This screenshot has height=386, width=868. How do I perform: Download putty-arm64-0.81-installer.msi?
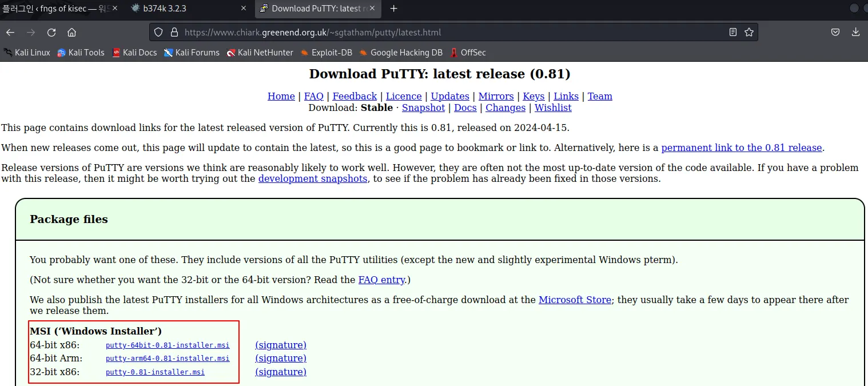tap(168, 359)
